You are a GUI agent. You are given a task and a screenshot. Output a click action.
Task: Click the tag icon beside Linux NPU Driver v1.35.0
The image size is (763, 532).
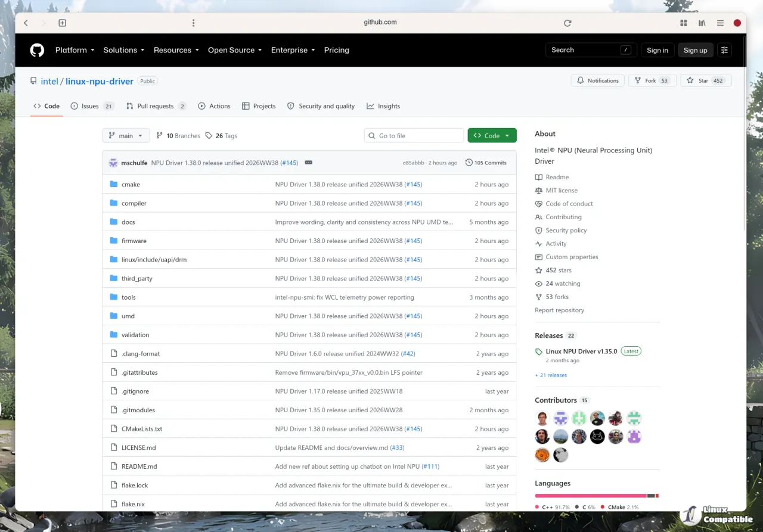point(539,351)
